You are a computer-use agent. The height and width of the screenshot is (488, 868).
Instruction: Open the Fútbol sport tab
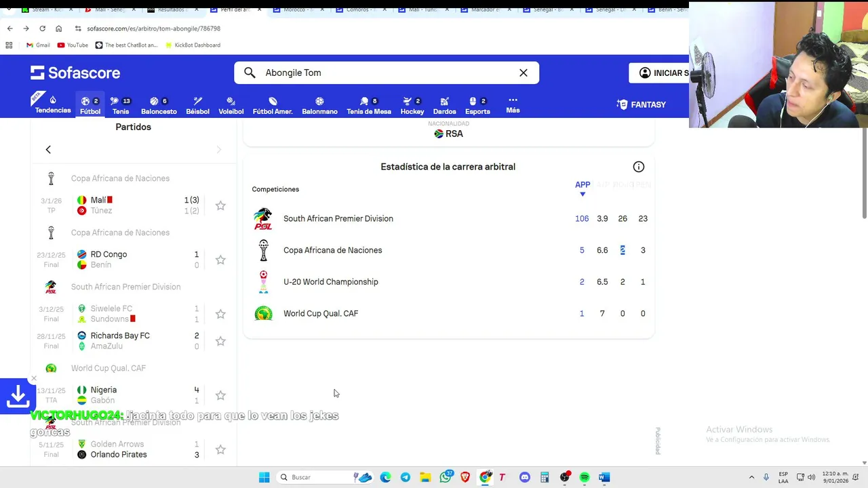(x=90, y=105)
